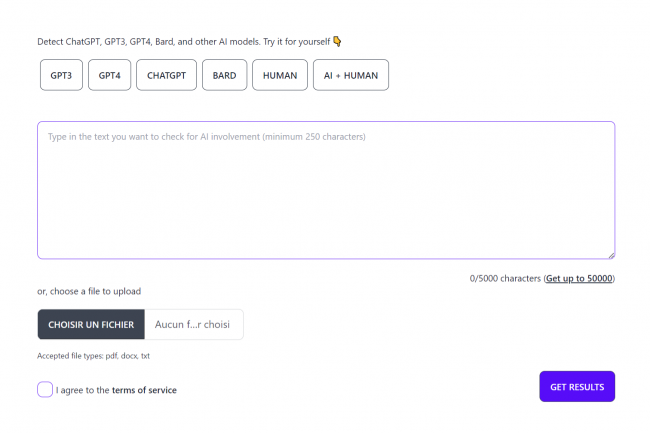Submit with the GET RESULTS button
The height and width of the screenshot is (433, 650).
tap(577, 387)
